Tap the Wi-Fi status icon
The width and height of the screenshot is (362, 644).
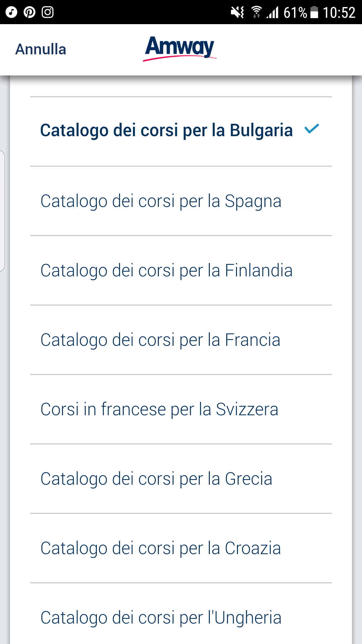coord(256,12)
